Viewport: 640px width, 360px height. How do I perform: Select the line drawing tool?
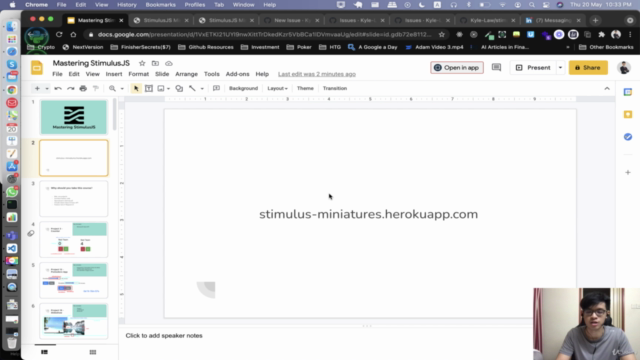(192, 88)
